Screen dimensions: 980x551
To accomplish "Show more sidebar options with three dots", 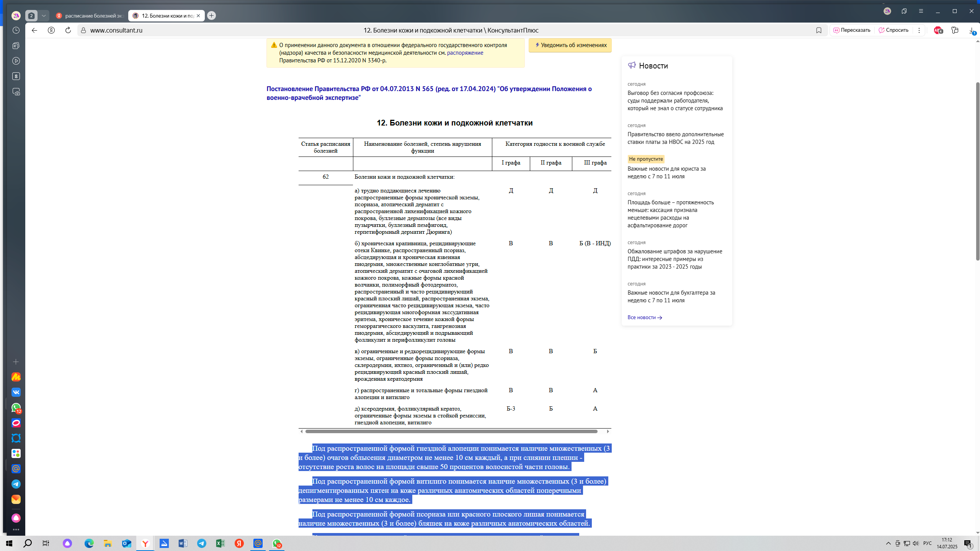I will click(16, 530).
